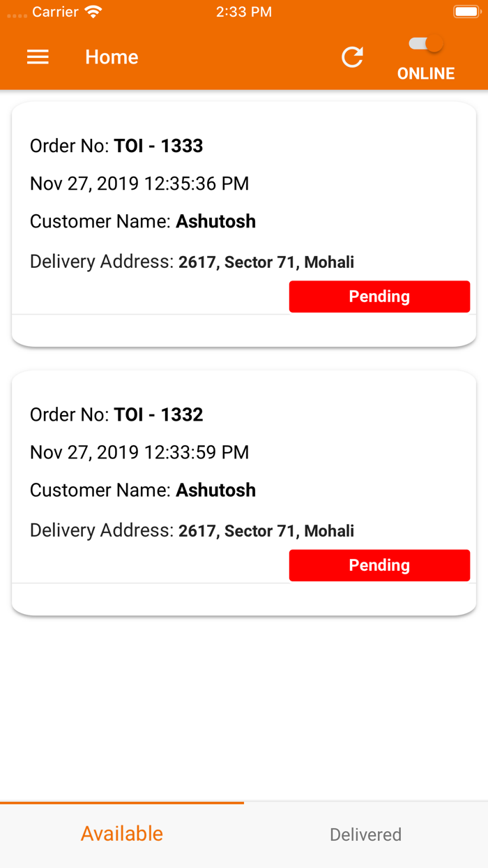Select the Available orders tab
The height and width of the screenshot is (868, 488).
[x=122, y=833]
